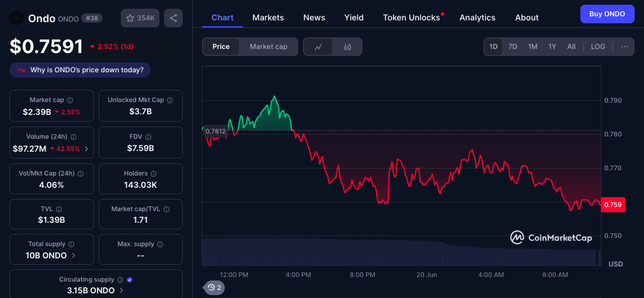Expand Circulating supply 3.15B ONDO chevron
The image size is (644, 298).
[x=121, y=290]
